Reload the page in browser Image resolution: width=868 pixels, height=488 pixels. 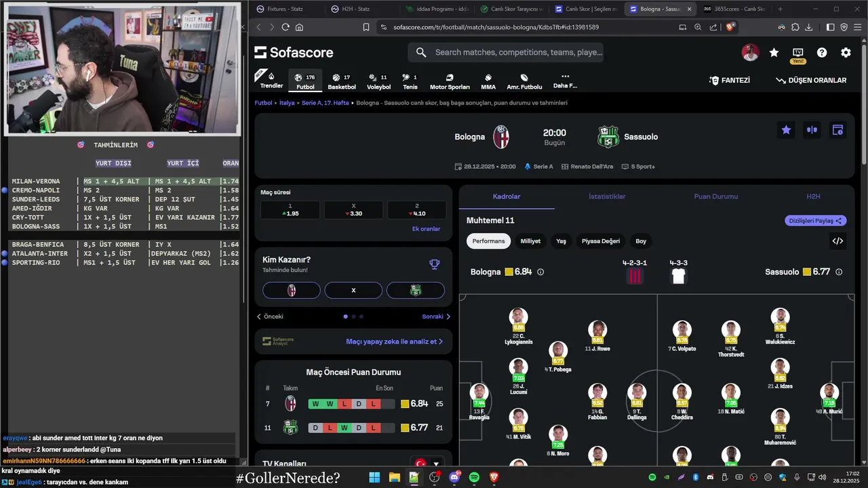tap(285, 27)
